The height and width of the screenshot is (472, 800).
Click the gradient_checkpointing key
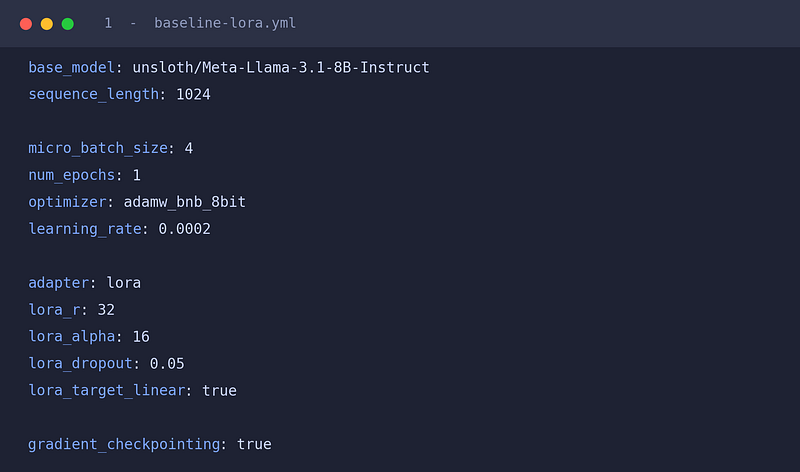(124, 444)
